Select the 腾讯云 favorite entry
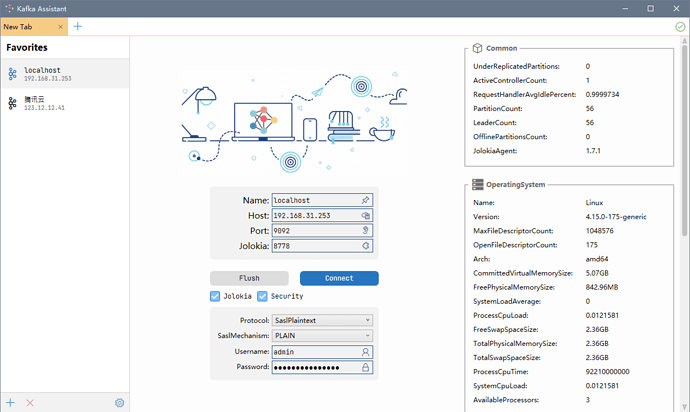 [65, 103]
